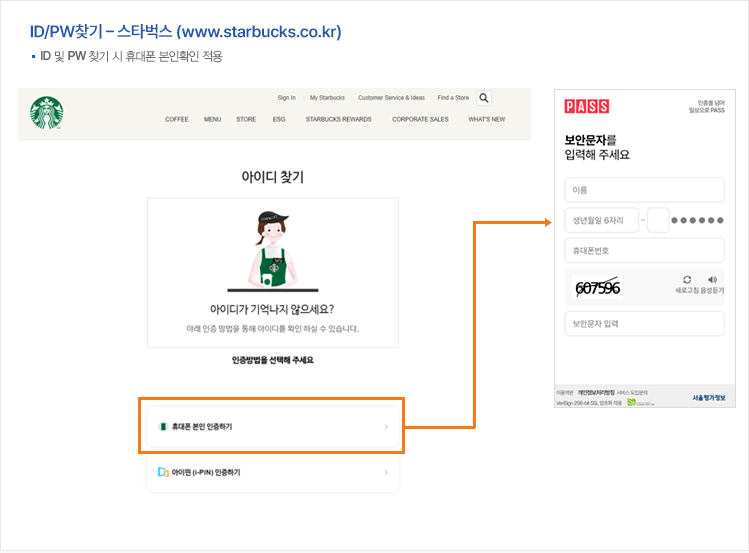749x553 pixels.
Task: Click the i-PIN icon next to 아이핀 인증하기
Action: [163, 472]
